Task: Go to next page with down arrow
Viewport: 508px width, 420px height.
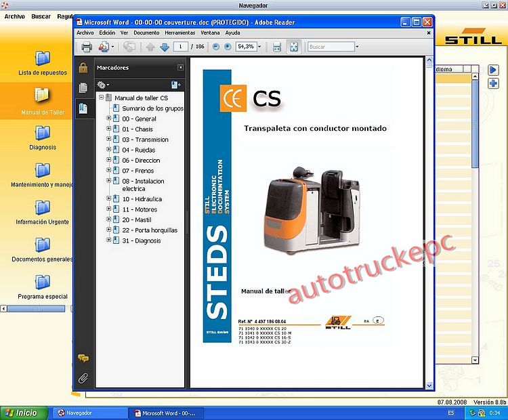Action: coord(165,47)
